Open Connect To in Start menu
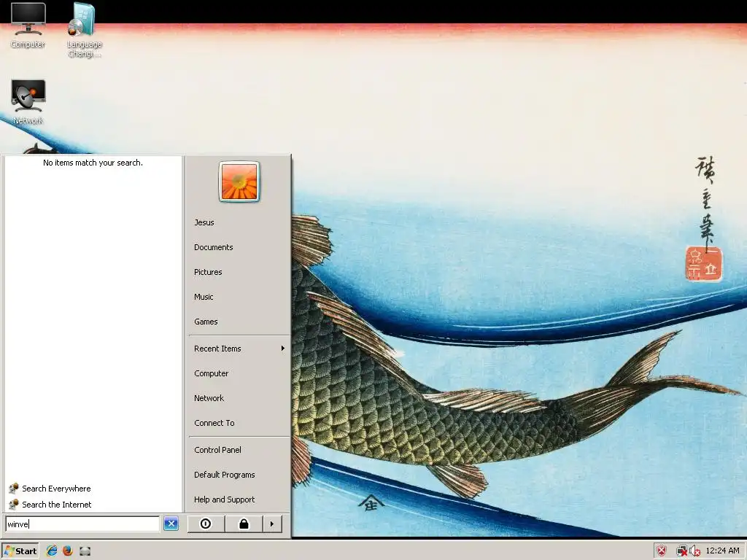Screen dimensions: 747x560 click(214, 423)
